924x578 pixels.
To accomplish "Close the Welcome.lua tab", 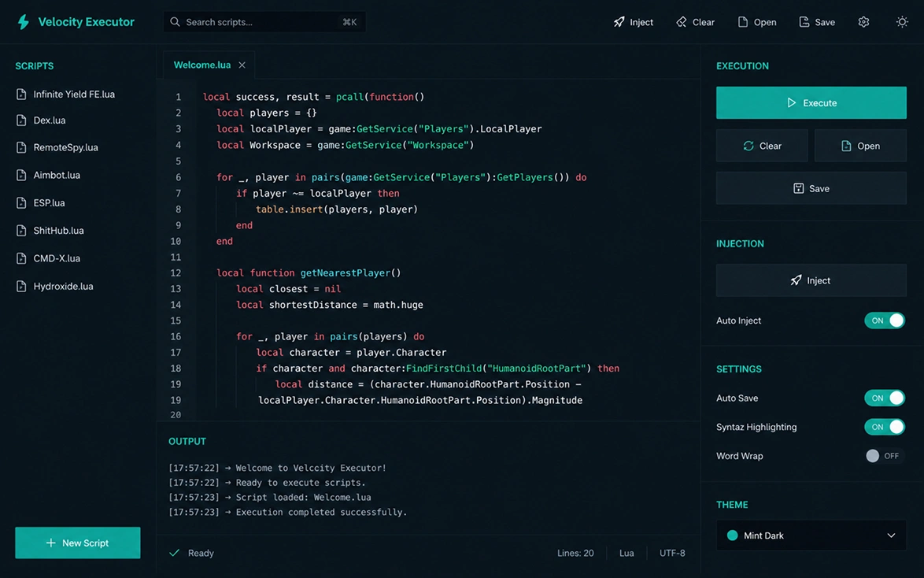I will pyautogui.click(x=242, y=65).
